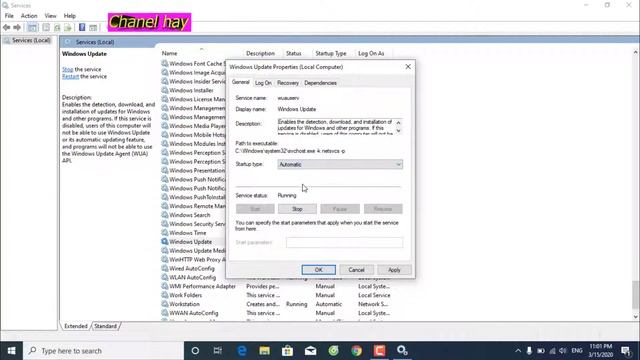This screenshot has width=640, height=360.
Task: Click the Windows Installer service gear icon
Action: (164, 90)
